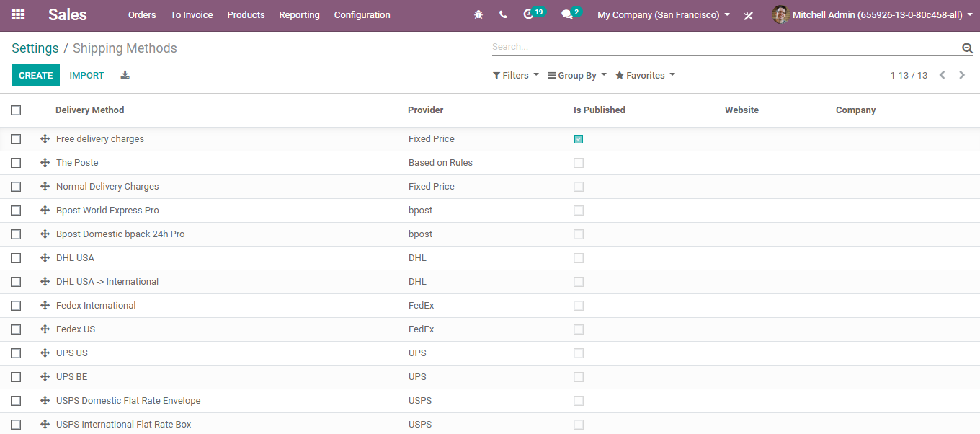The width and height of the screenshot is (980, 434).
Task: Click the debug bug icon
Action: [478, 14]
